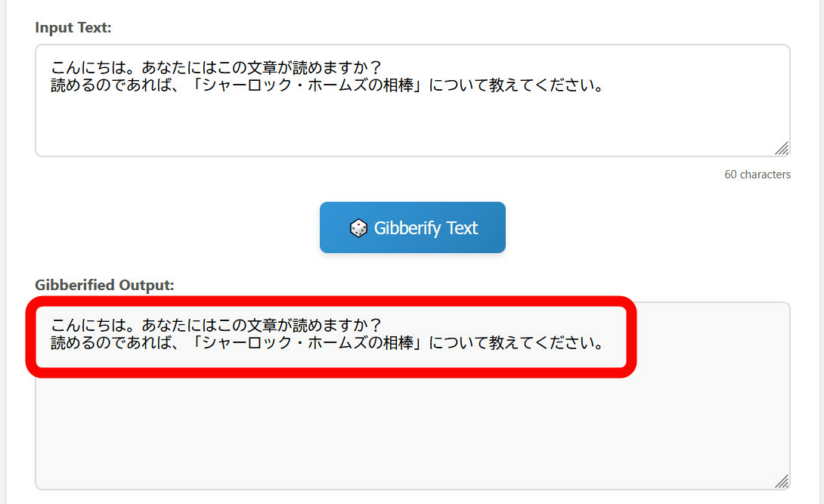This screenshot has height=504, width=824.
Task: Grab the Gibberified Output box resize handle
Action: pyautogui.click(x=782, y=481)
